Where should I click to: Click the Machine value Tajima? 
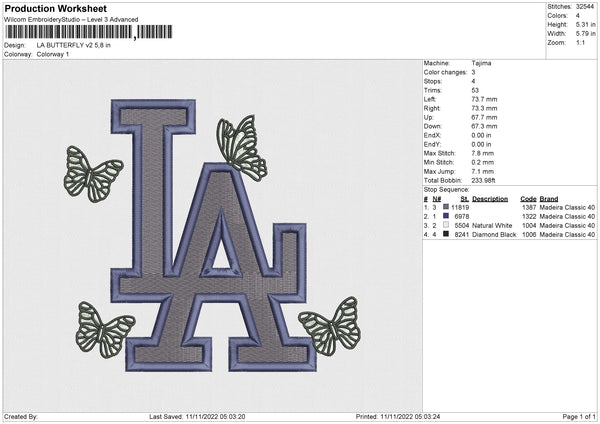481,63
